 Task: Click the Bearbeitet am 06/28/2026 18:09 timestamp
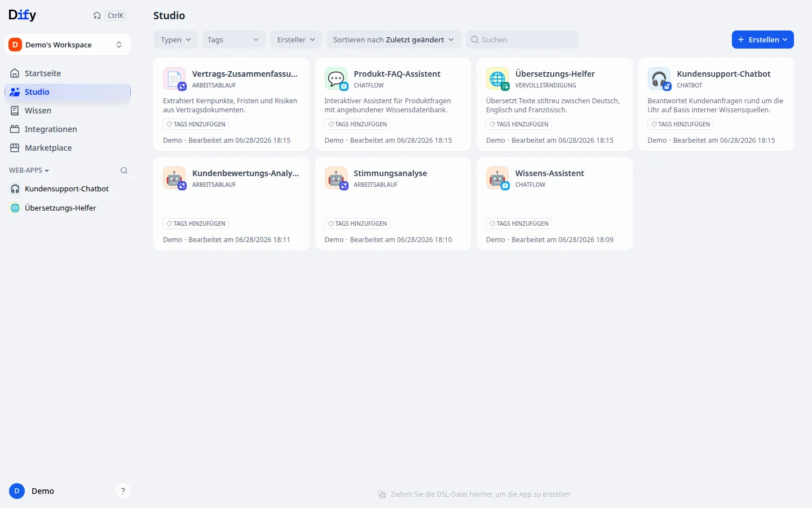coord(562,240)
